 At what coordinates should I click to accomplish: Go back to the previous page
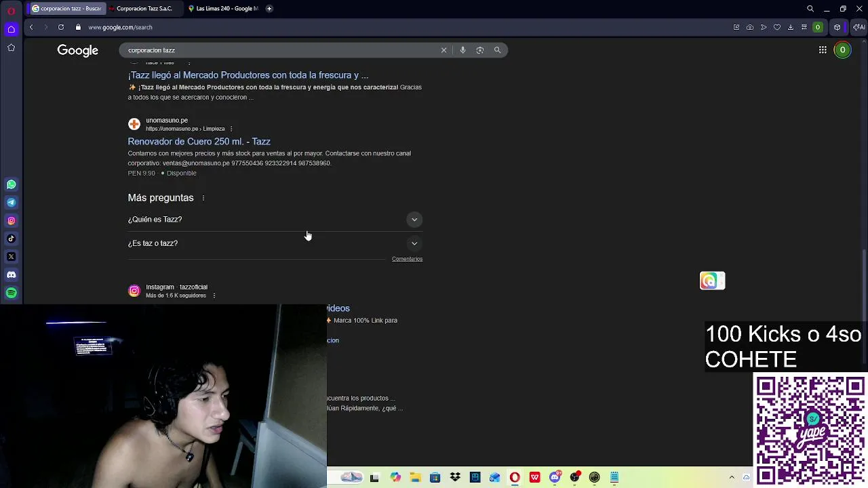(31, 27)
